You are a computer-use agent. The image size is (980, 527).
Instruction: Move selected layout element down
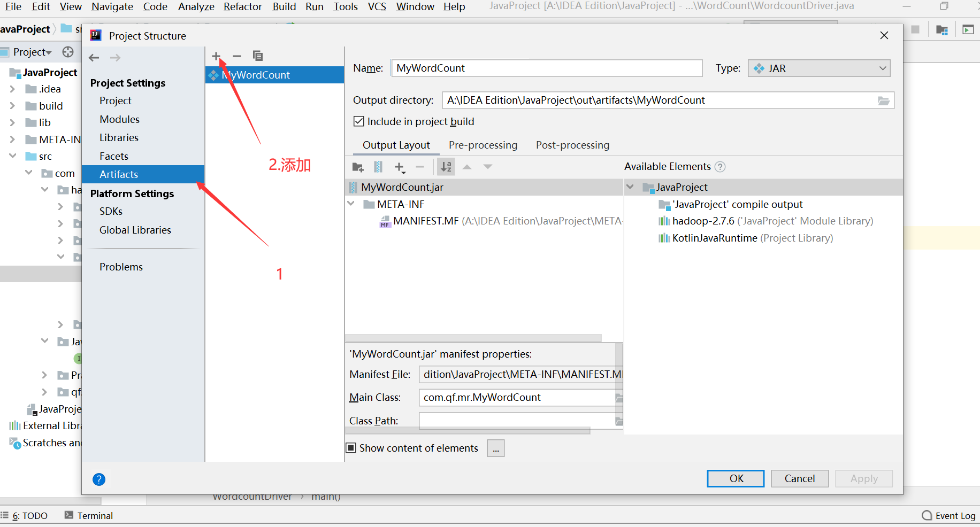[x=488, y=167]
